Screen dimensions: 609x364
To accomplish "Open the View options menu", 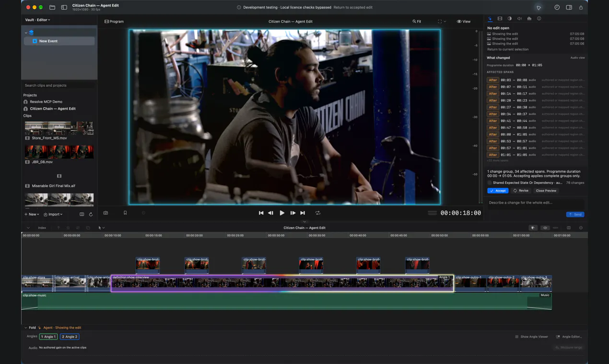I will [464, 22].
